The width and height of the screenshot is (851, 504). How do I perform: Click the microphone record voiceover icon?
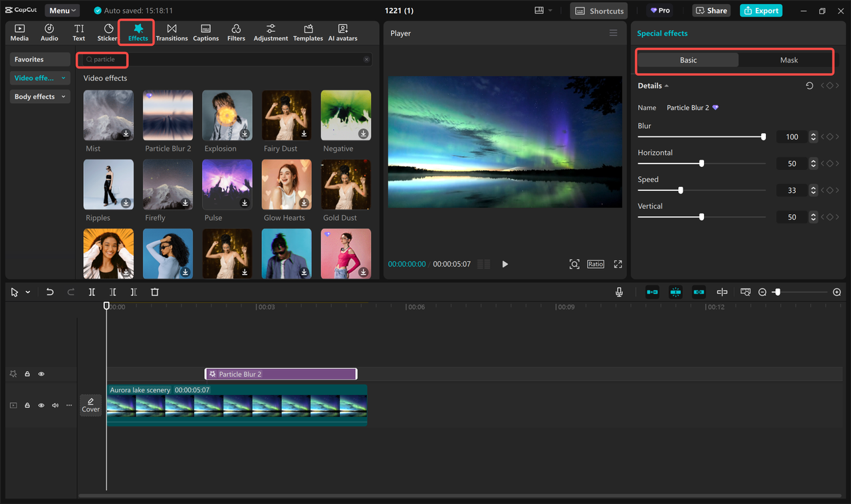[x=619, y=292]
